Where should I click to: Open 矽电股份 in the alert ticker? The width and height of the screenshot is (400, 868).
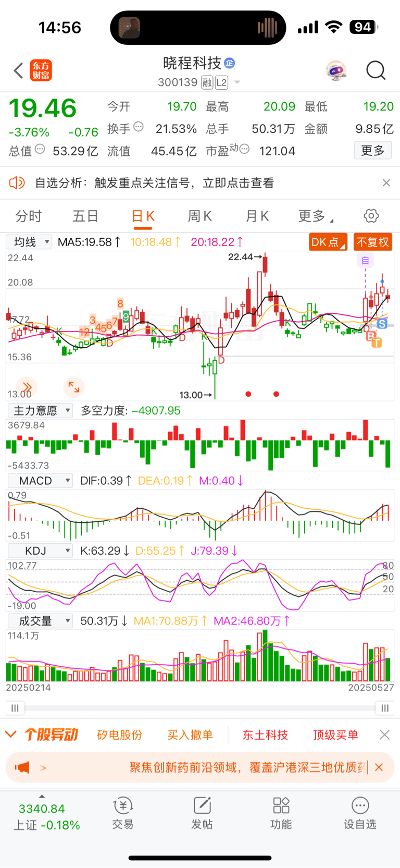pos(119,735)
